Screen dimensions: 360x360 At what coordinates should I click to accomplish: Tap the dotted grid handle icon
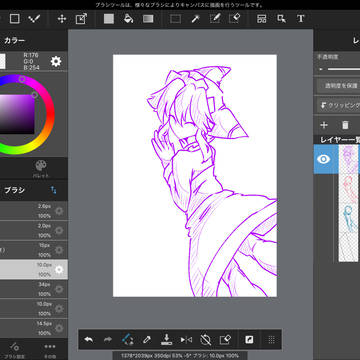coord(271,340)
